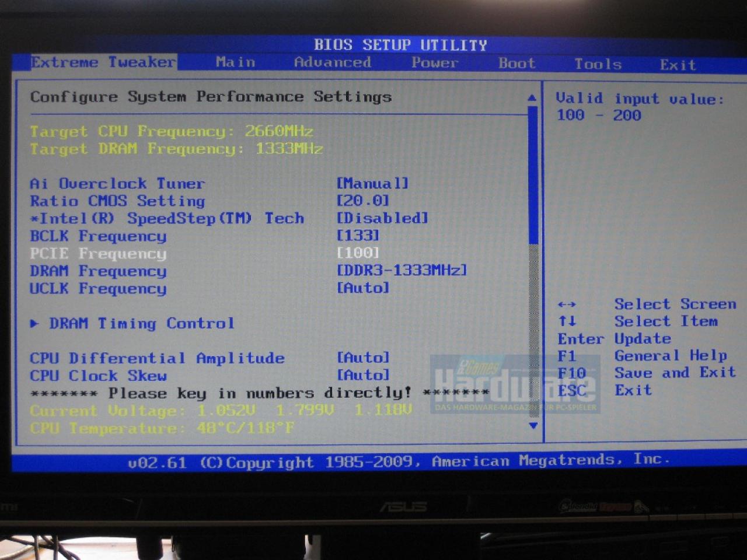
Task: Open the UCLK Frequency Auto option
Action: (362, 288)
